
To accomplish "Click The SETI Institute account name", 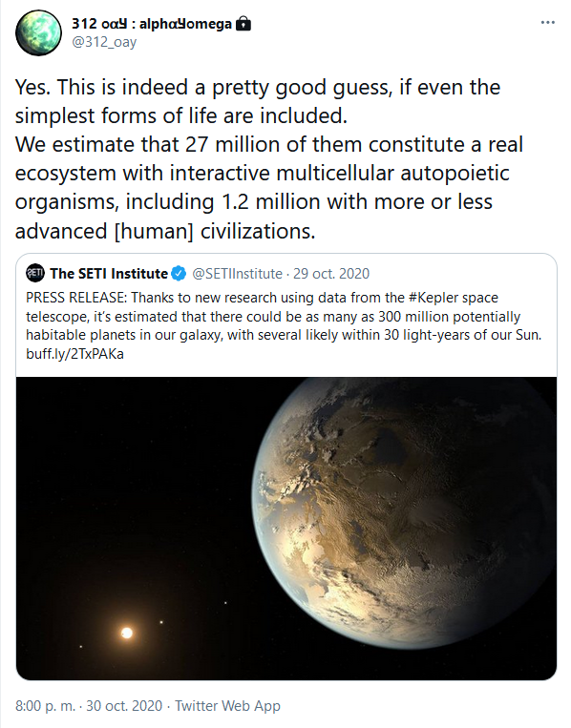I will tap(109, 274).
